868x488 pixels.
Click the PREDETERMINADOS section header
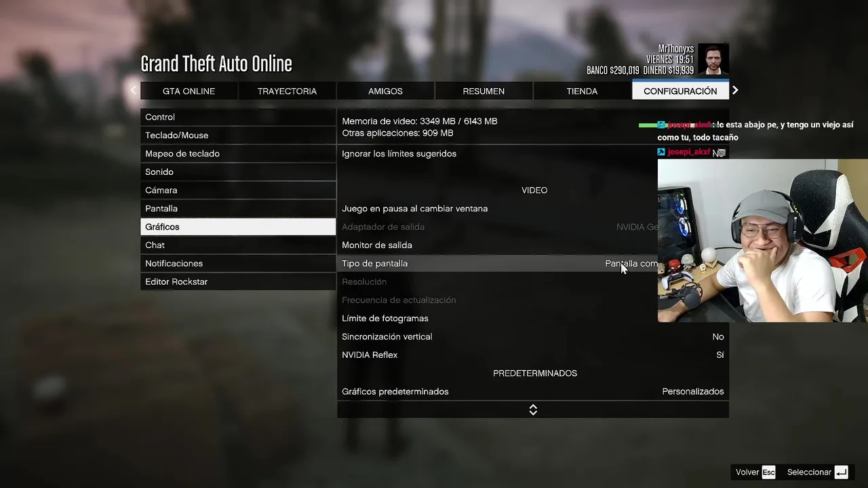pos(535,373)
